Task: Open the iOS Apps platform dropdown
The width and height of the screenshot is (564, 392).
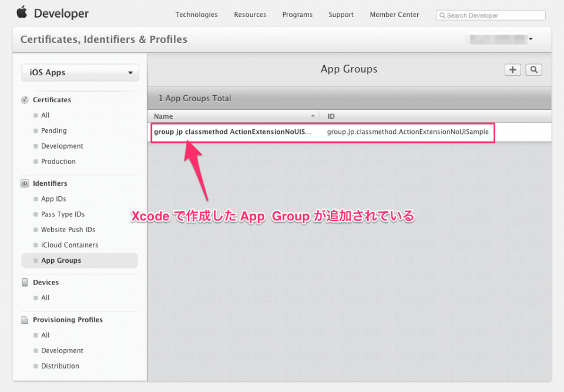Action: [x=80, y=72]
